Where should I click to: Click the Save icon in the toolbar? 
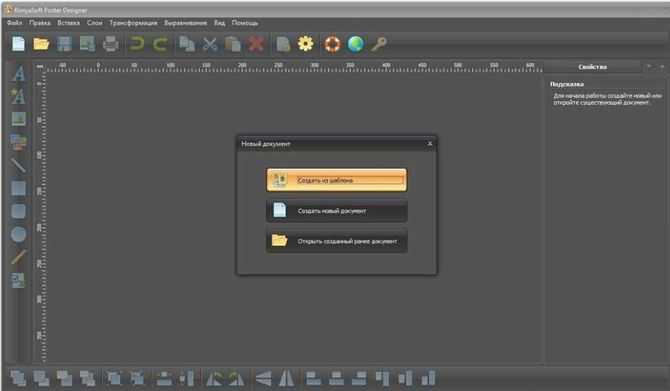pos(64,44)
